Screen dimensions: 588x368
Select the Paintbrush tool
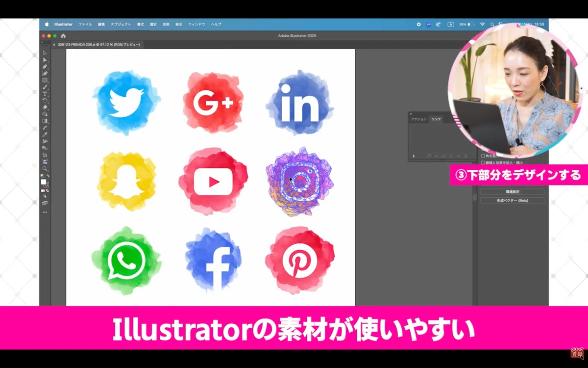click(x=45, y=87)
